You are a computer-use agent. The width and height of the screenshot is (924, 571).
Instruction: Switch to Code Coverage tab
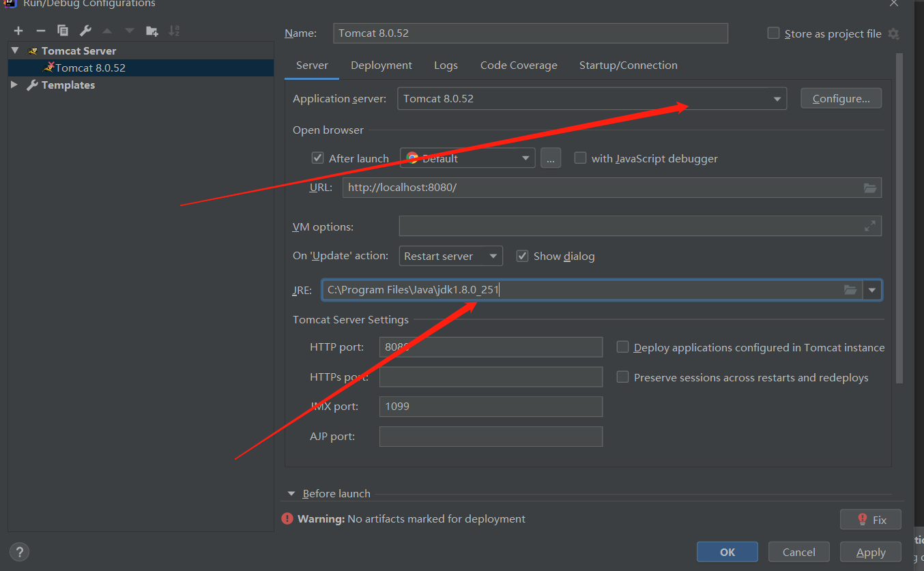(x=519, y=65)
